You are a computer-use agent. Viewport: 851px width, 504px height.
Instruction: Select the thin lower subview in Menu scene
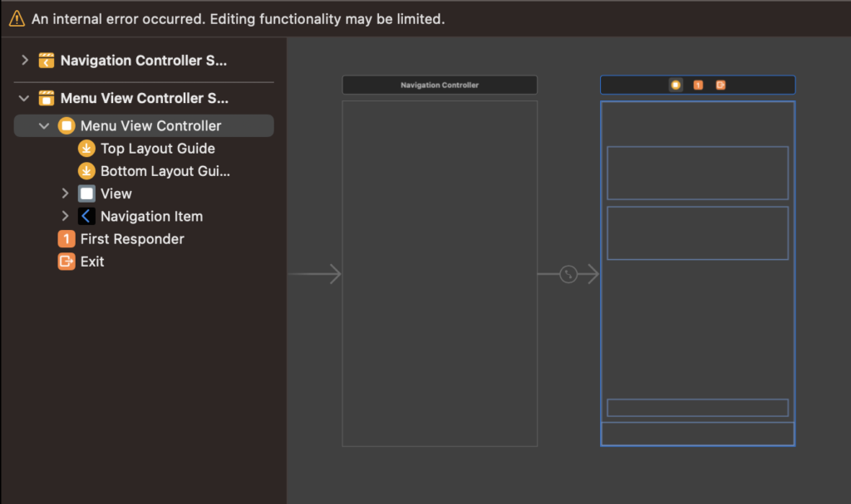click(697, 408)
